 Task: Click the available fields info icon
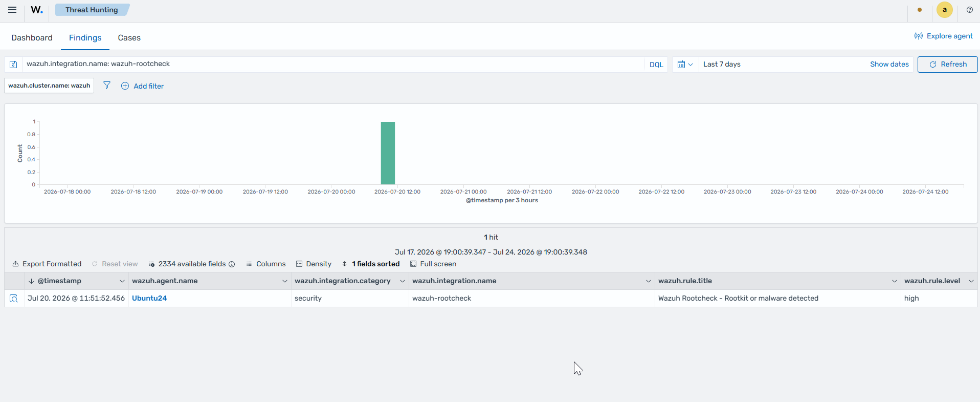[x=232, y=264]
